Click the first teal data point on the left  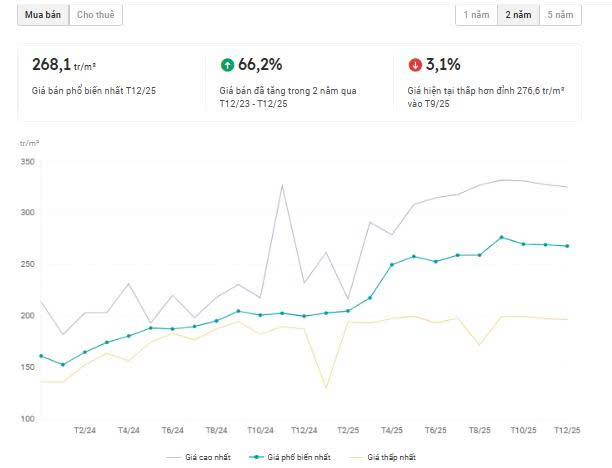click(41, 356)
